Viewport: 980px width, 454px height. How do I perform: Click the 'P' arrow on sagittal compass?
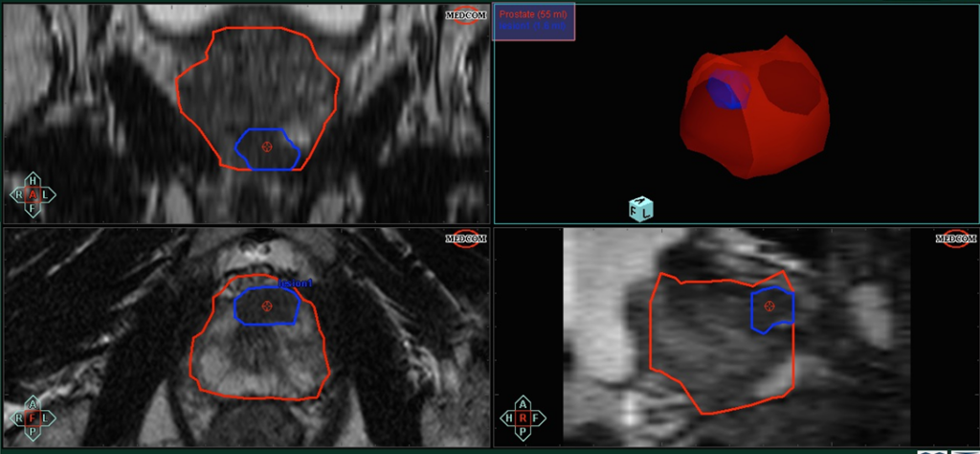coord(525,434)
